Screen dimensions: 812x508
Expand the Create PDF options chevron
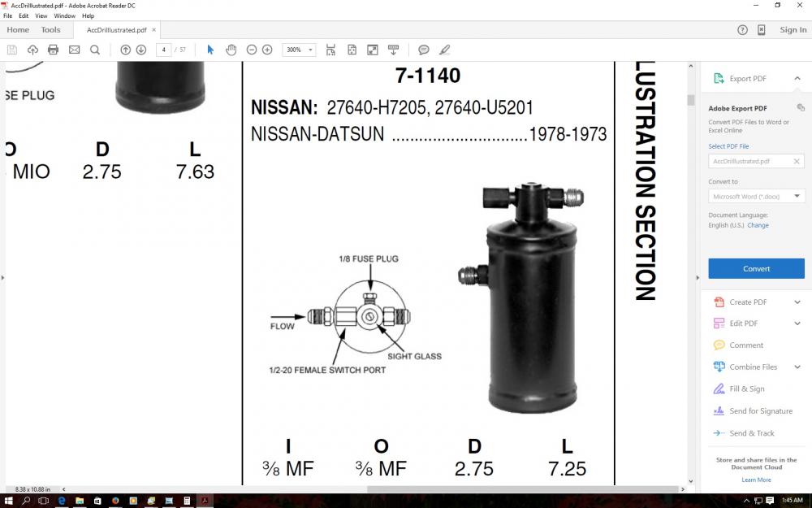pyautogui.click(x=797, y=302)
